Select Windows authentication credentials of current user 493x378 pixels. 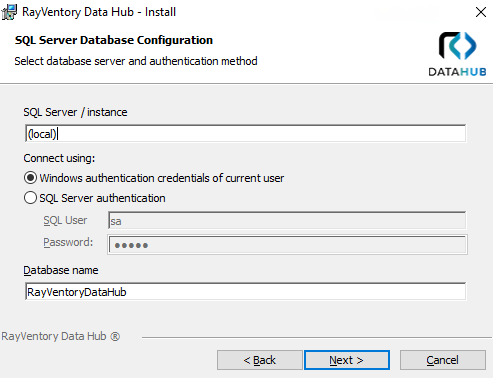click(x=154, y=178)
